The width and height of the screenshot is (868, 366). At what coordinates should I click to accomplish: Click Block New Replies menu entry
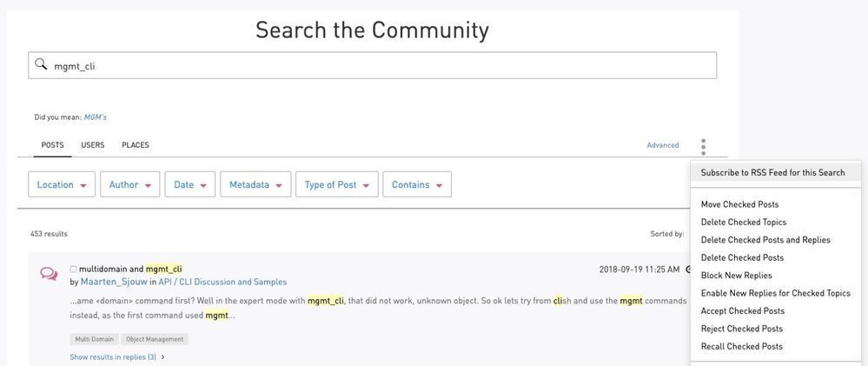(736, 276)
